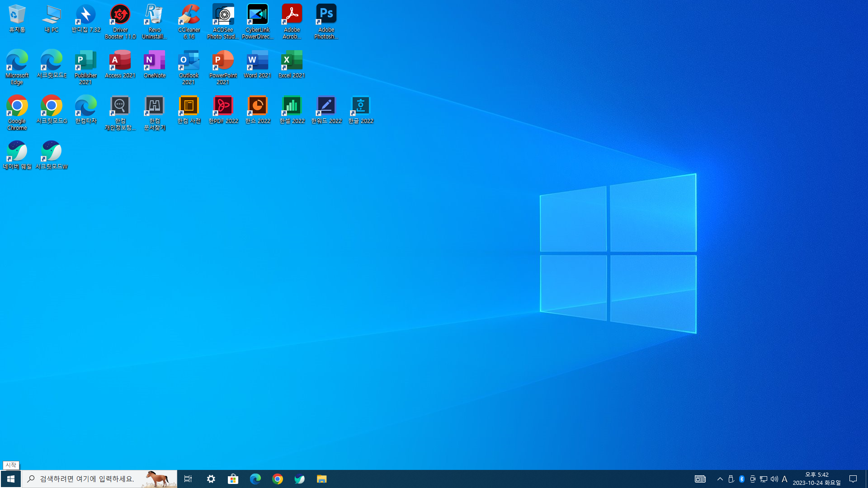Screen dimensions: 868x488
Task: Open File Explorer from the taskbar
Action: (x=321, y=479)
